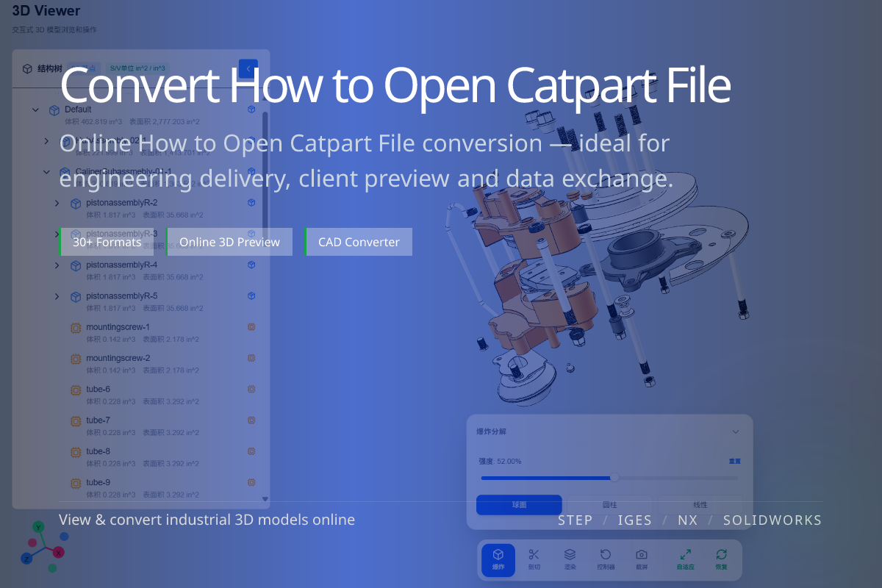Expand the second tree node under Default
The image size is (882, 588).
[x=46, y=140]
